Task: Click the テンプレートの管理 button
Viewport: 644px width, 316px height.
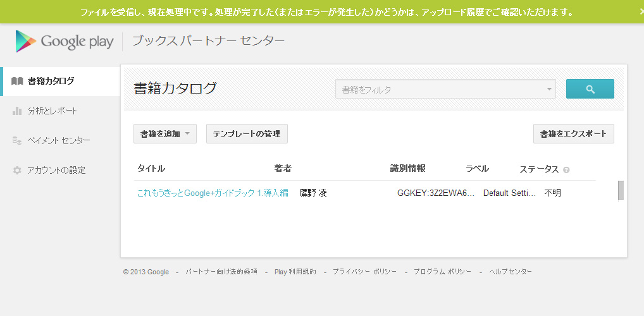Action: [x=247, y=134]
